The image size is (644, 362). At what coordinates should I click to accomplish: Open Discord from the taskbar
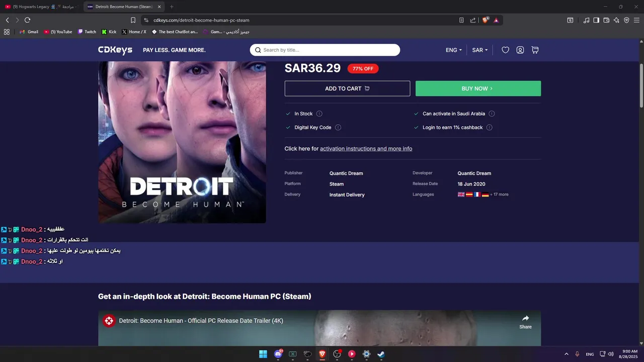click(x=278, y=354)
